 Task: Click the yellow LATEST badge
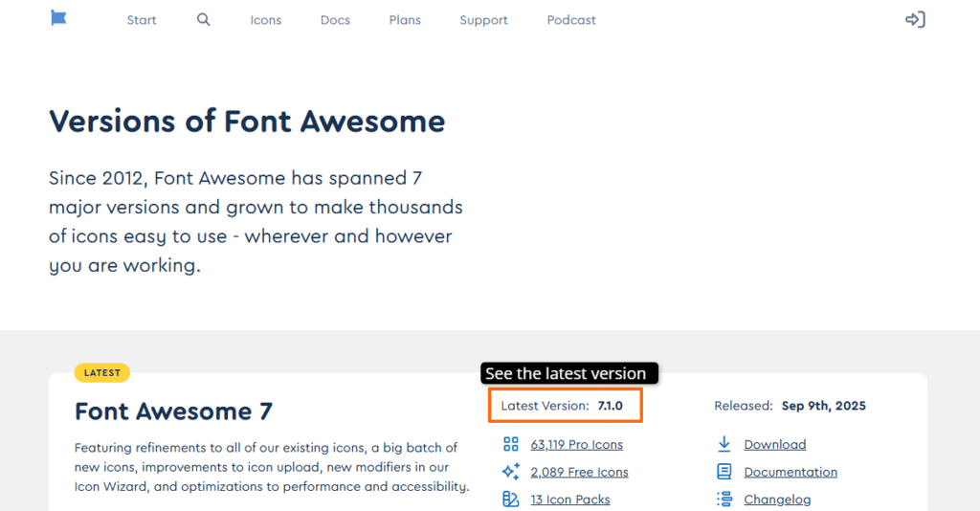[101, 373]
